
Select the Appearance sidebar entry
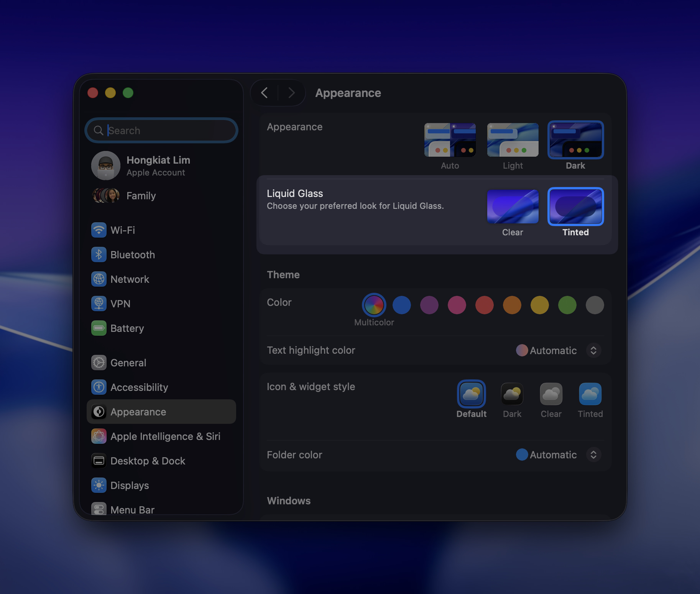tap(138, 412)
